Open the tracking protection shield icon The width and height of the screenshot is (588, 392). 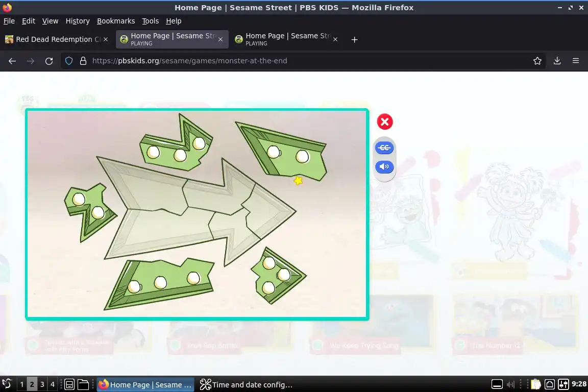[68, 61]
